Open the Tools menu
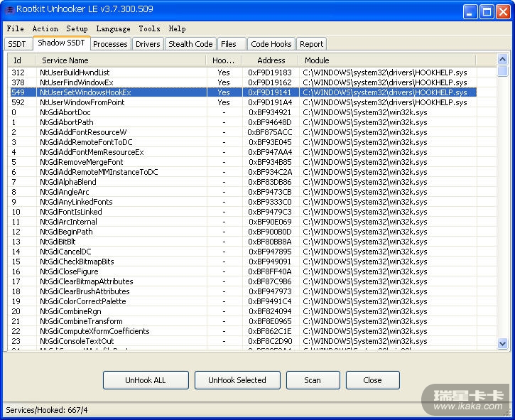Screen dimensions: 515x420 [149, 28]
